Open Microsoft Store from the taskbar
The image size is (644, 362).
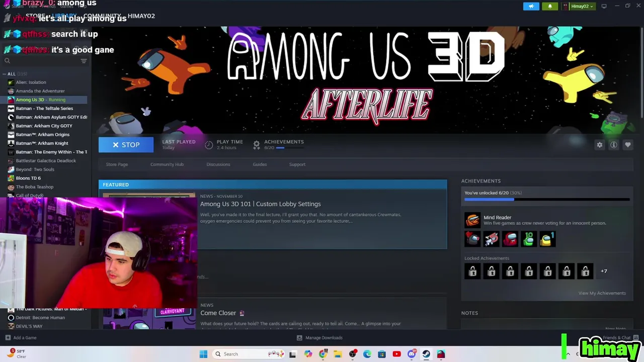pyautogui.click(x=382, y=354)
